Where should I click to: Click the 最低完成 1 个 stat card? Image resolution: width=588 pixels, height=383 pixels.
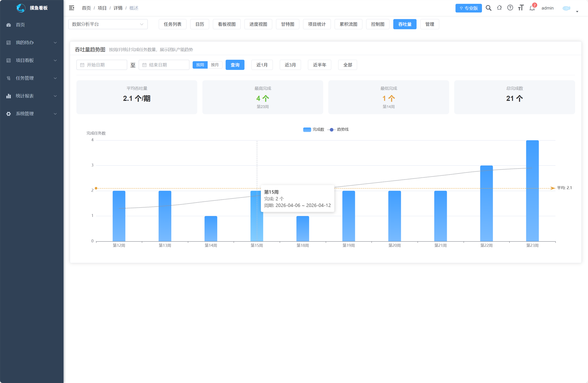coord(388,97)
